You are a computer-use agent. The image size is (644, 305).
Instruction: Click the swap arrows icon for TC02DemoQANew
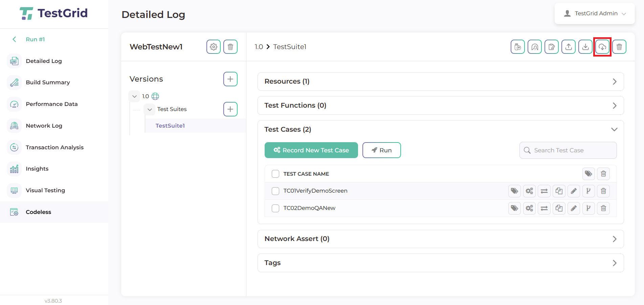click(x=544, y=208)
